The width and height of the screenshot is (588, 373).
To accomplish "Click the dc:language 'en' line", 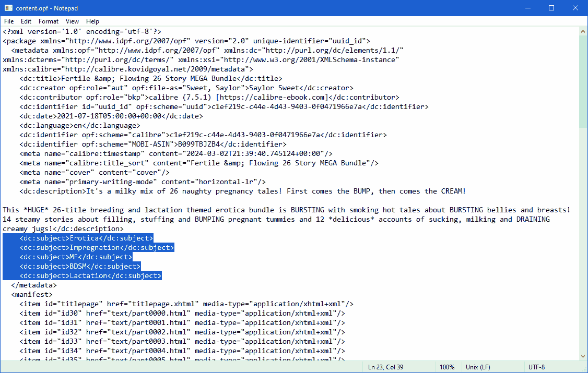I will [x=80, y=125].
